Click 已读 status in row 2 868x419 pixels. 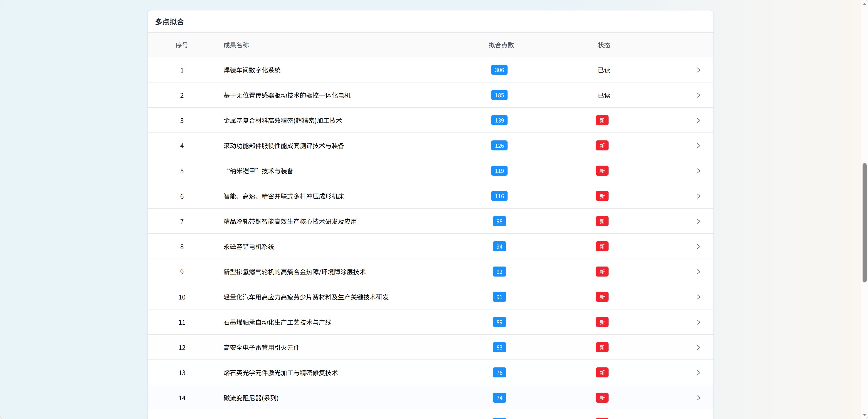click(x=604, y=95)
